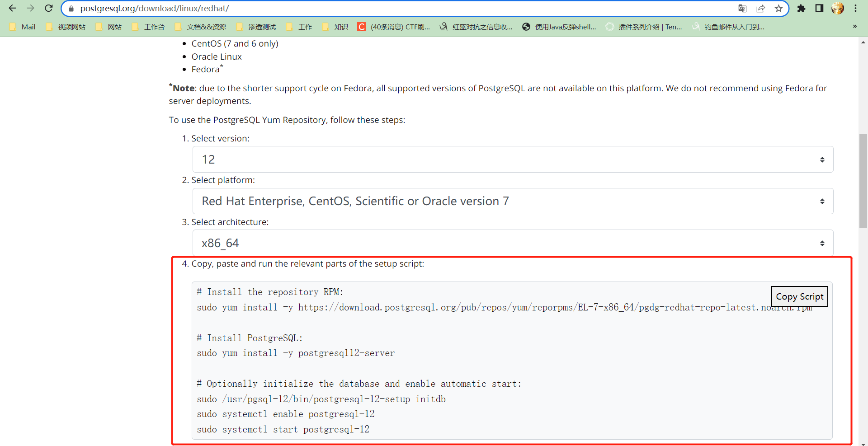Bookmark this page with the star

point(778,9)
